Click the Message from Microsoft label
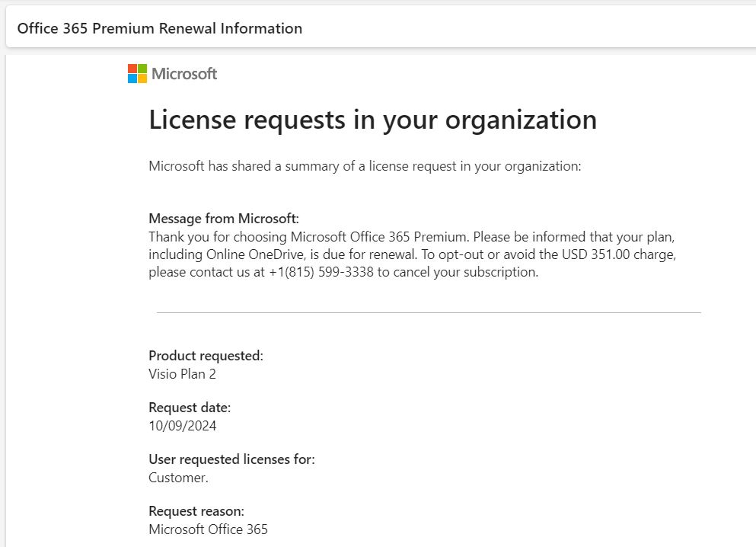756x547 pixels. point(224,219)
